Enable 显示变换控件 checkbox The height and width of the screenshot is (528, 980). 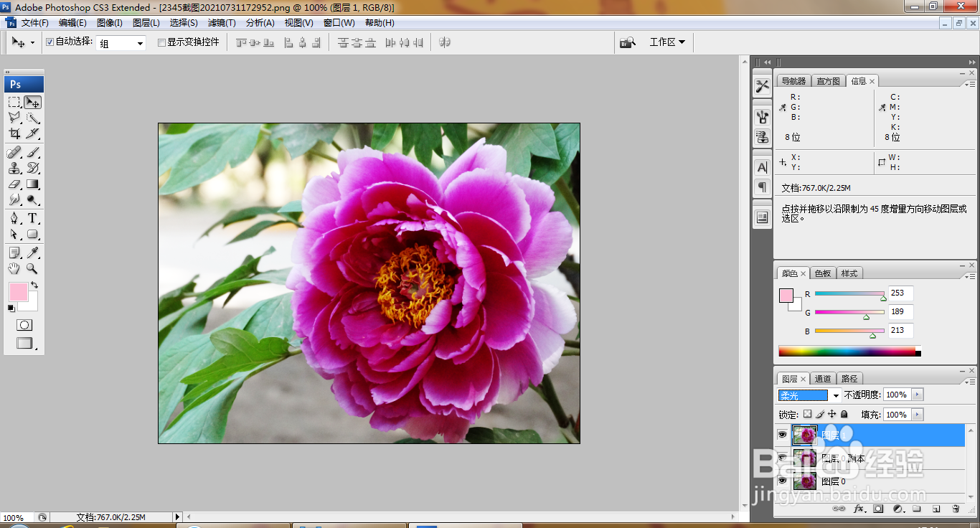pyautogui.click(x=161, y=42)
